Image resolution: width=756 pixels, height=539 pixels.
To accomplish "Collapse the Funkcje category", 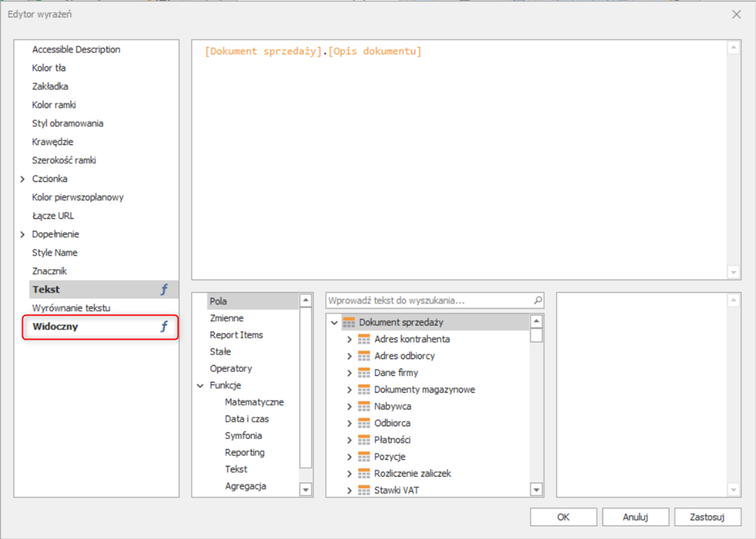I will coord(201,386).
